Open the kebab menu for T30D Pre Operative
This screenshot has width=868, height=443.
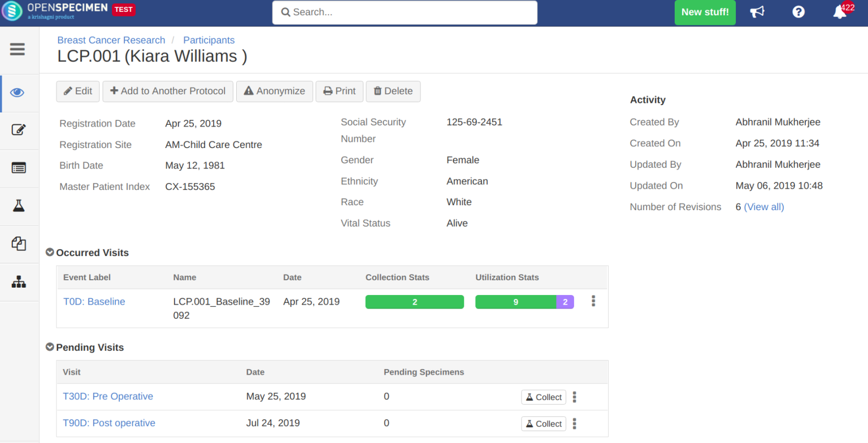coord(574,397)
